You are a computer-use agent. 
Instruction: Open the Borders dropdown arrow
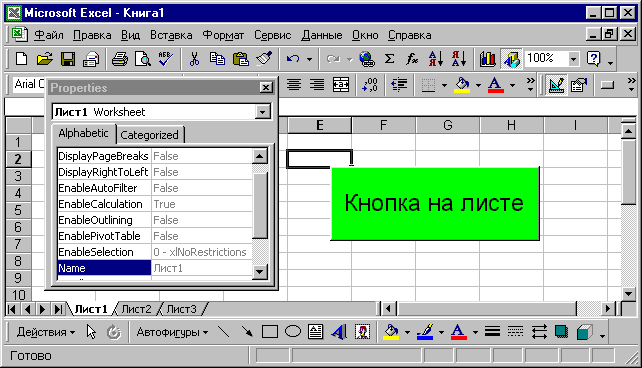444,85
